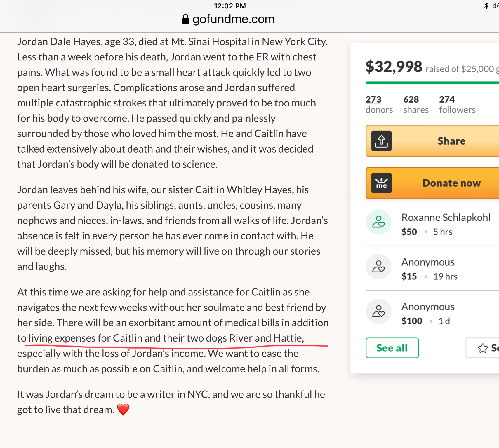499x448 pixels.
Task: Open the See all donations list
Action: click(x=392, y=348)
